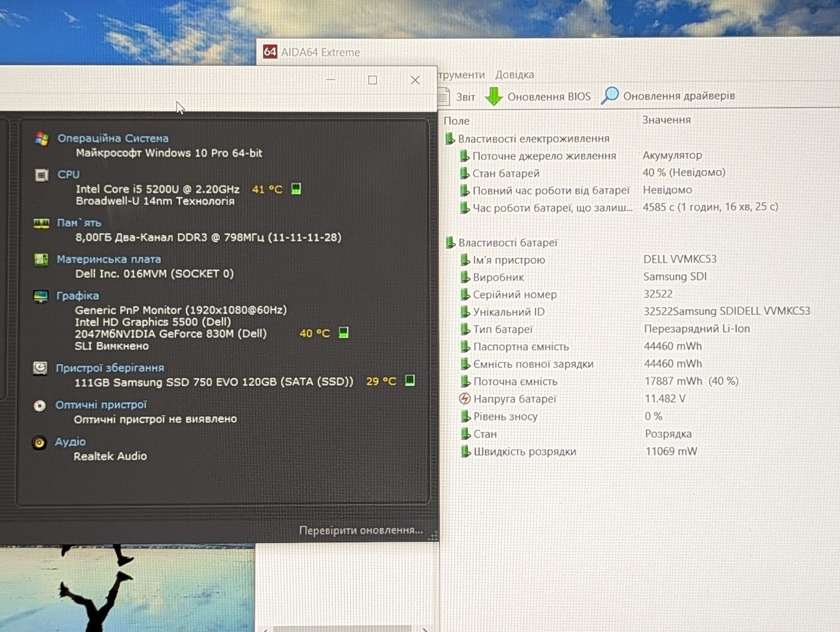
Task: Open the Операційна Система section in Speccy
Action: click(113, 138)
